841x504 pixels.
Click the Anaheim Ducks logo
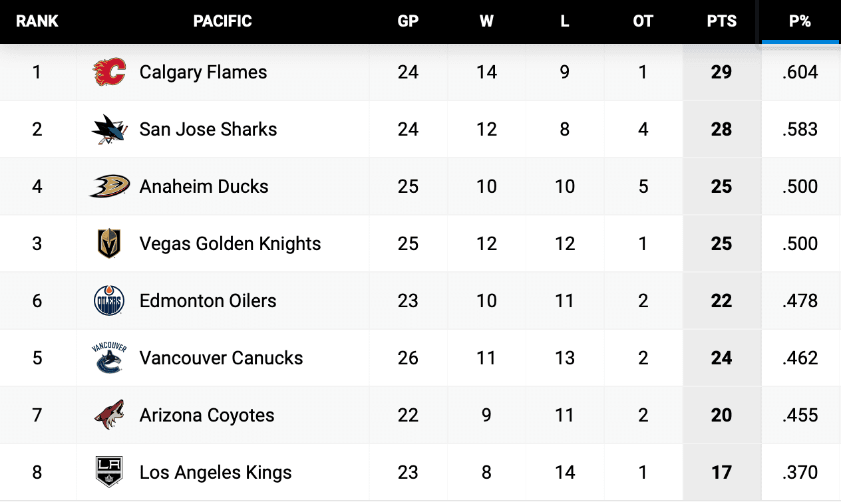(x=109, y=187)
